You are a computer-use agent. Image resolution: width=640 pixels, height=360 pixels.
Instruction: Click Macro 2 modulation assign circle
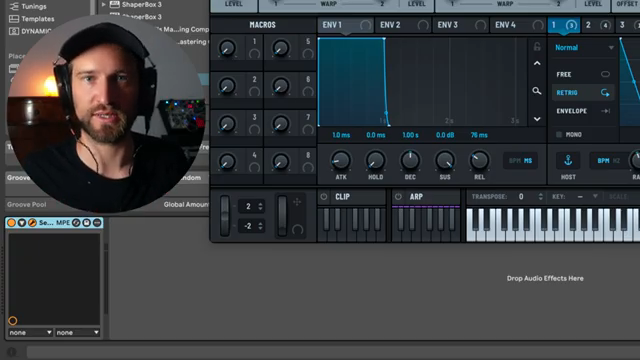[x=254, y=92]
